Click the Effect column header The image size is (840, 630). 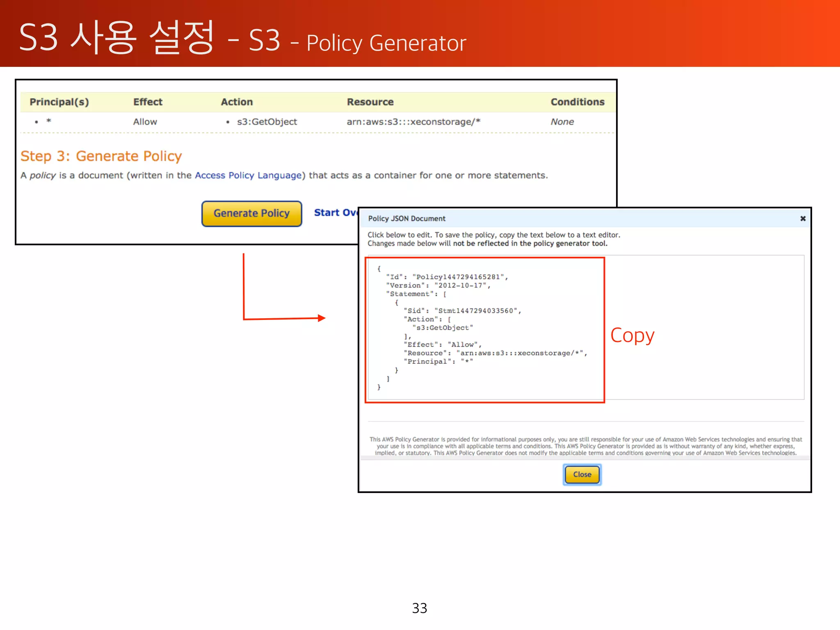tap(148, 102)
